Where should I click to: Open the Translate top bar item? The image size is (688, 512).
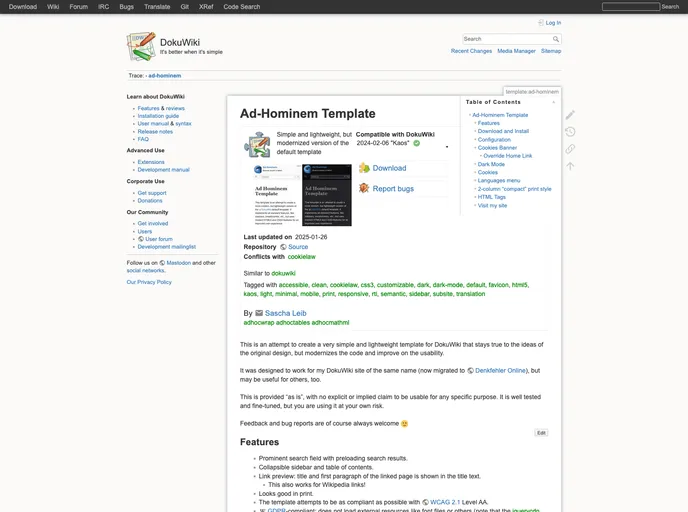157,7
